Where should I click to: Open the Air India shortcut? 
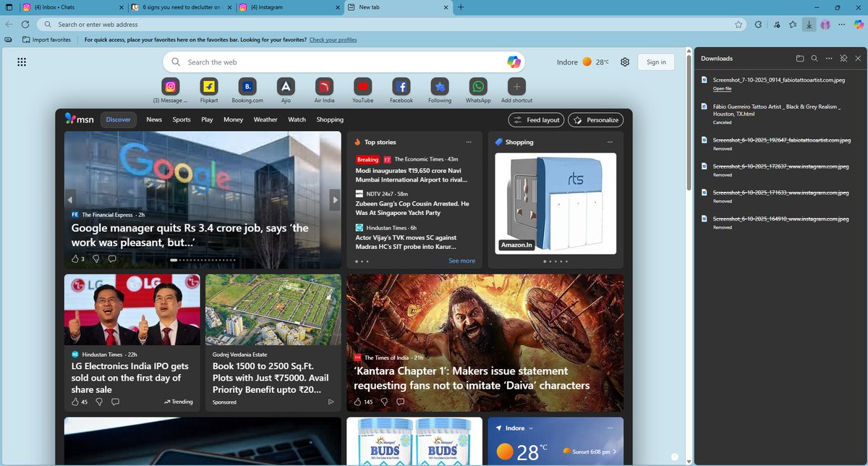[324, 87]
